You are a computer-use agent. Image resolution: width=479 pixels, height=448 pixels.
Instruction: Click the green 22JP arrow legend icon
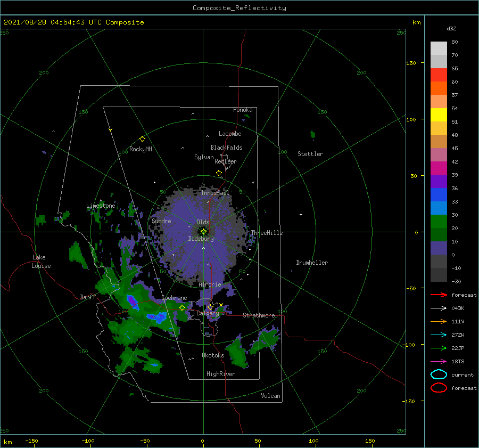coord(439,348)
